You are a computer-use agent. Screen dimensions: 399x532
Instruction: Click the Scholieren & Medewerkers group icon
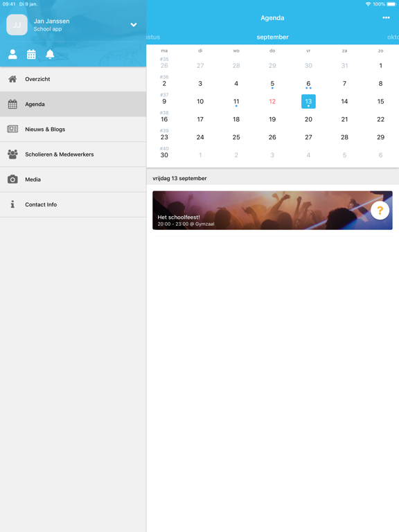point(12,154)
